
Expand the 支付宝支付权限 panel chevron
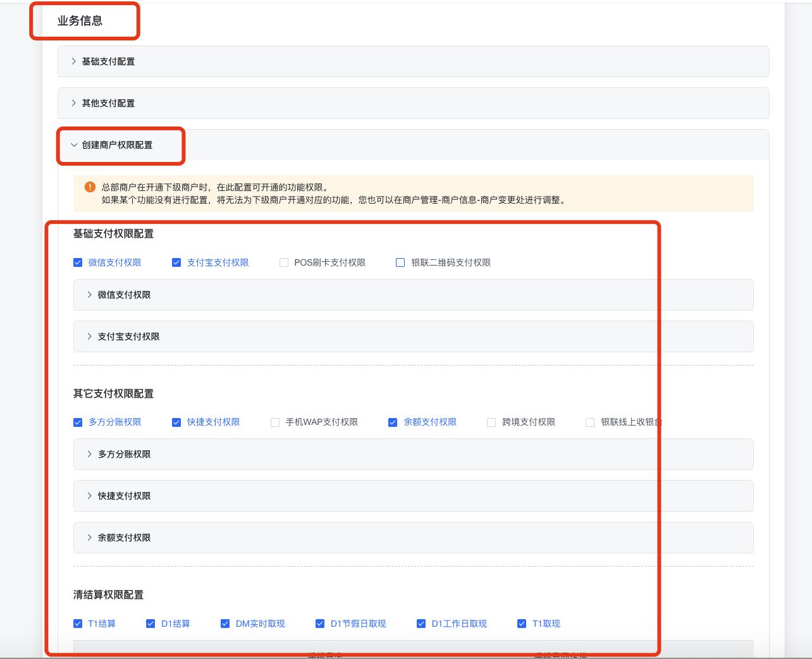[x=90, y=336]
